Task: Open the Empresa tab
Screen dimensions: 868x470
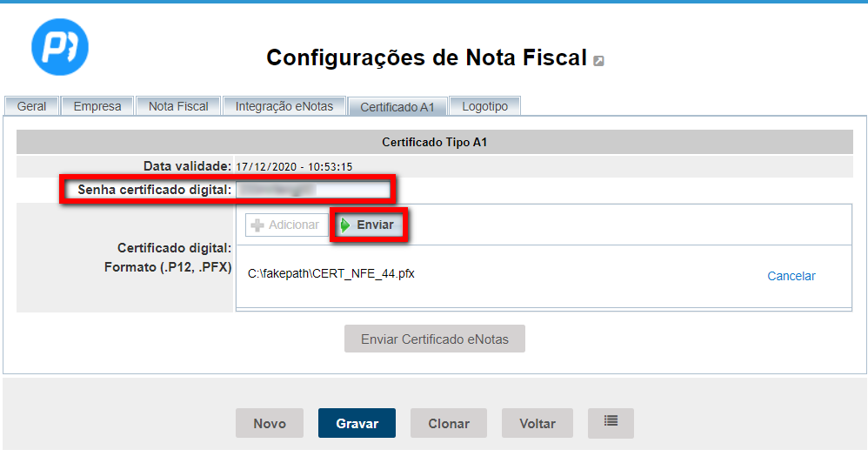Action: (x=97, y=106)
